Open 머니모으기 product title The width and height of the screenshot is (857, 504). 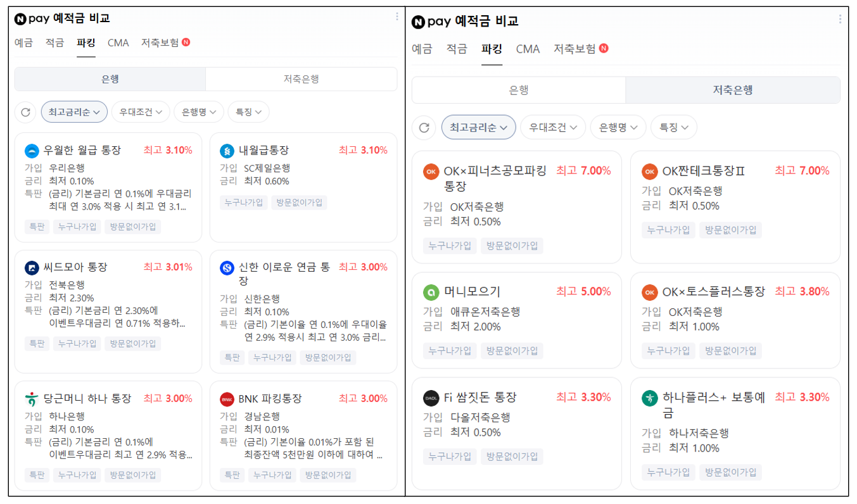pyautogui.click(x=472, y=292)
